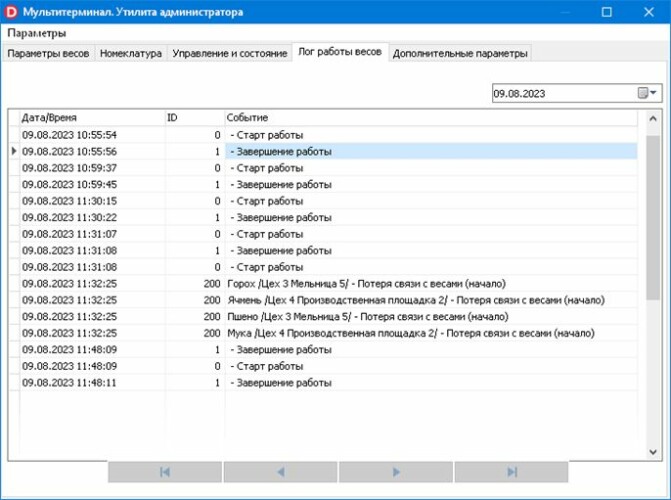Open the calendar date picker dropdown
The height and width of the screenshot is (500, 671).
(648, 93)
